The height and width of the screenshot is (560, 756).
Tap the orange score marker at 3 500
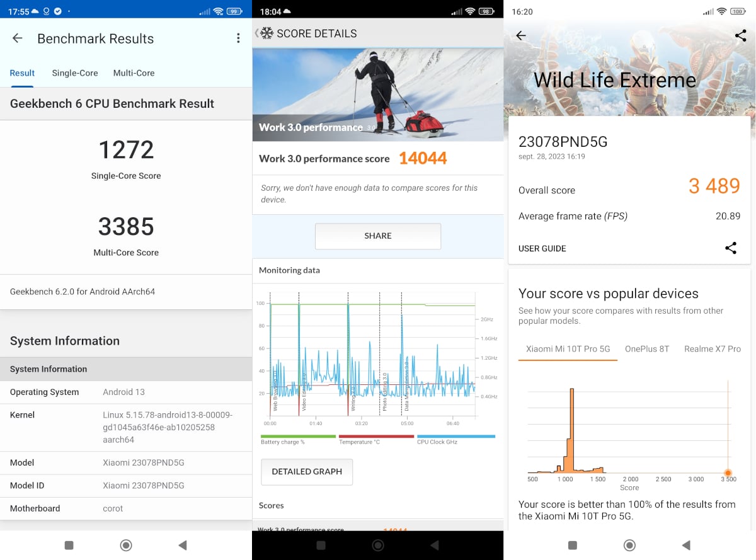click(x=728, y=473)
